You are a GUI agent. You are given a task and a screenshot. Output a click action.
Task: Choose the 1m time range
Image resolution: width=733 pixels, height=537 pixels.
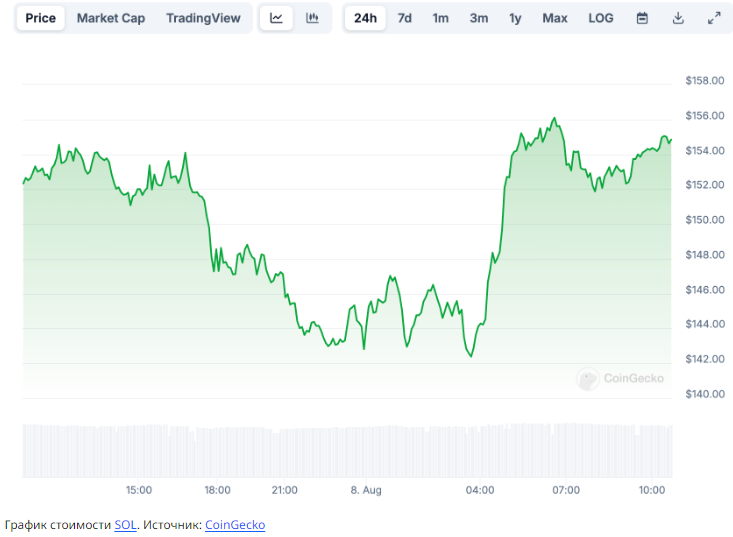(x=440, y=18)
